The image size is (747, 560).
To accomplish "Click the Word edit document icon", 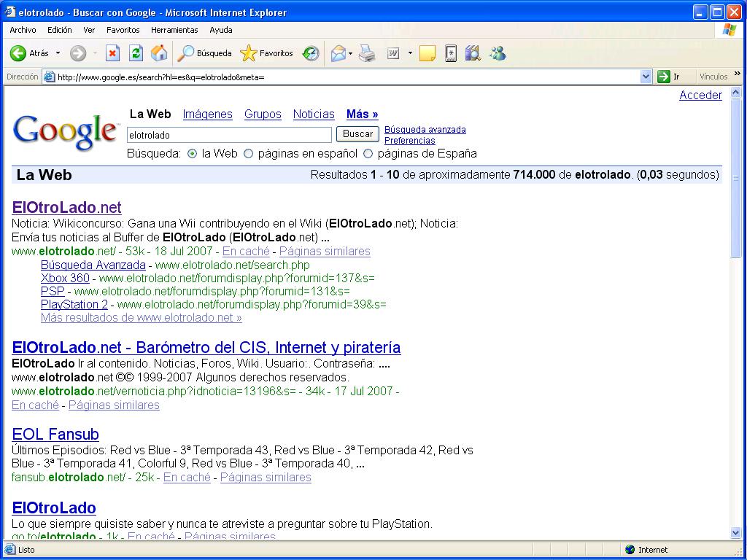I will click(393, 53).
